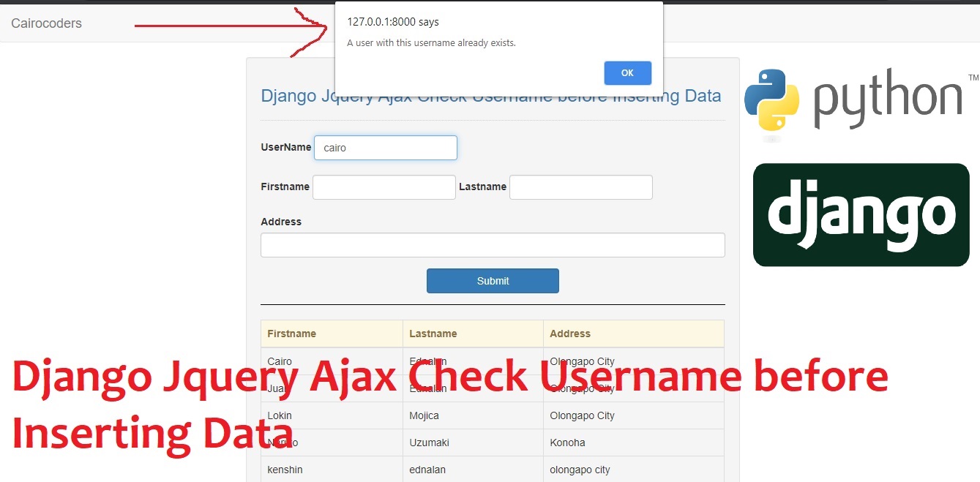Click the UserName input containing cairo

385,147
